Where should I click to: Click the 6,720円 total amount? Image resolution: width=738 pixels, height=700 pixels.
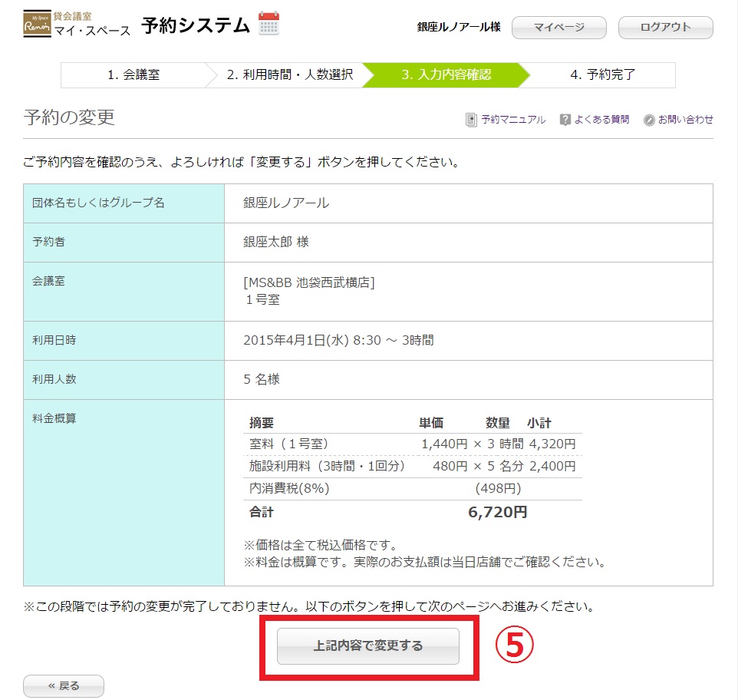pos(497,512)
